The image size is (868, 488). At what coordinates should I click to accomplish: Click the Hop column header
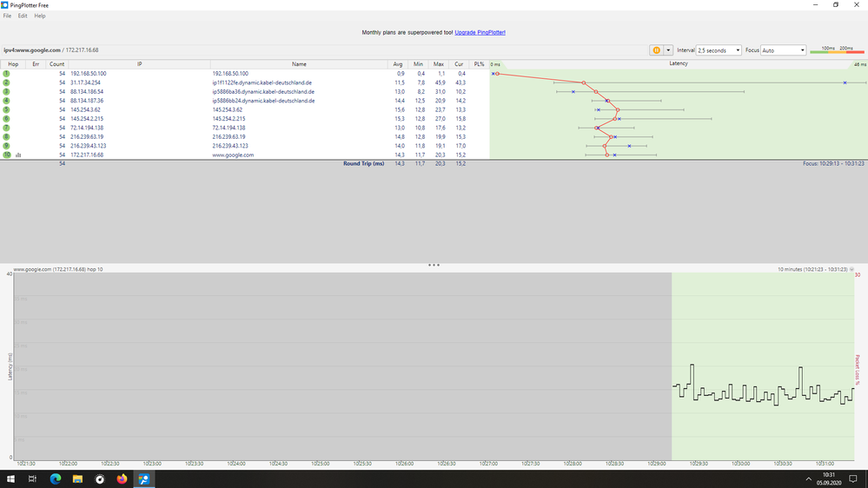tap(13, 64)
